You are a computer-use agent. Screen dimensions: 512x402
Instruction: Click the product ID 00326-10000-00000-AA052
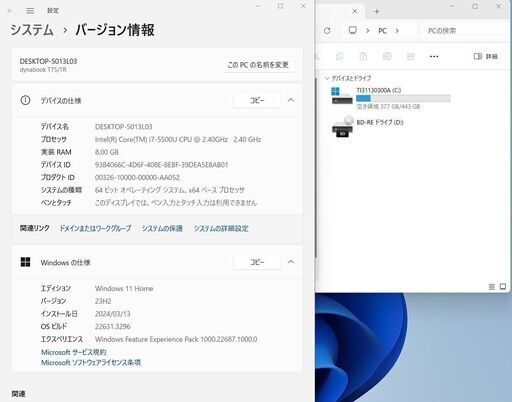coord(137,177)
